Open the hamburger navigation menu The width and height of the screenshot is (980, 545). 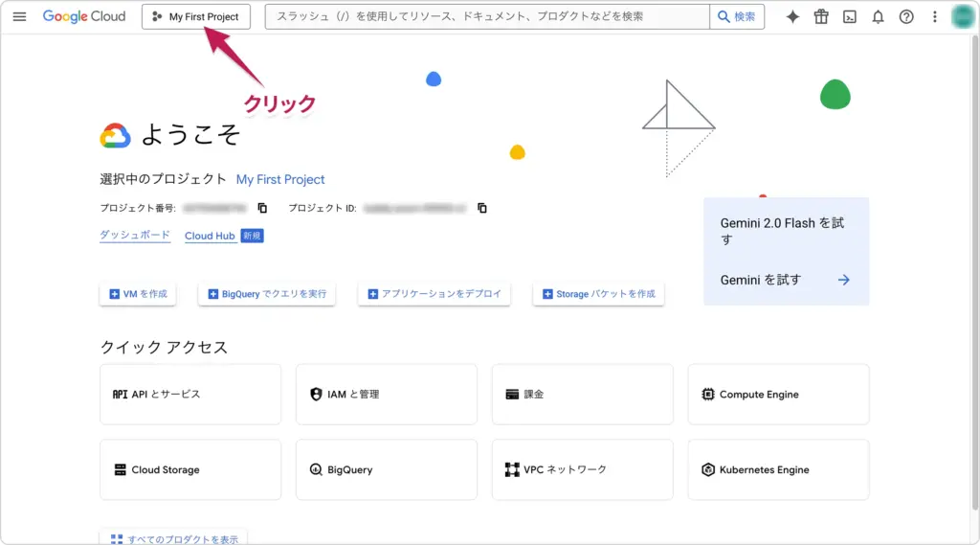pyautogui.click(x=19, y=17)
